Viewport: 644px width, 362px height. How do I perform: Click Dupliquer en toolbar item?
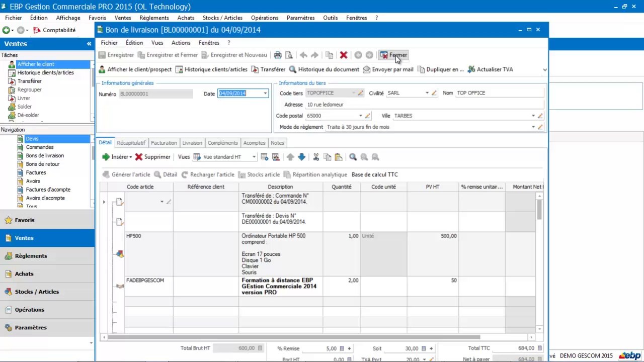point(440,69)
